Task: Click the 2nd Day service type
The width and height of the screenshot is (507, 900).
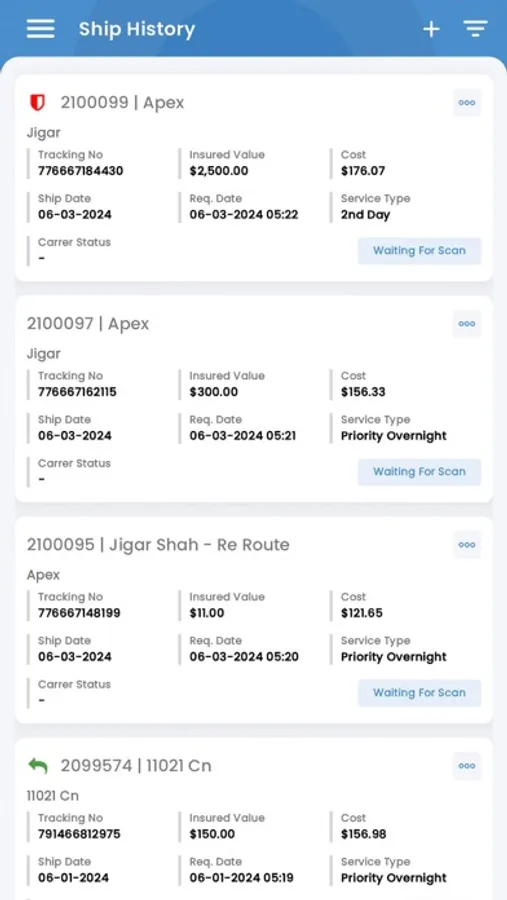Action: (365, 215)
